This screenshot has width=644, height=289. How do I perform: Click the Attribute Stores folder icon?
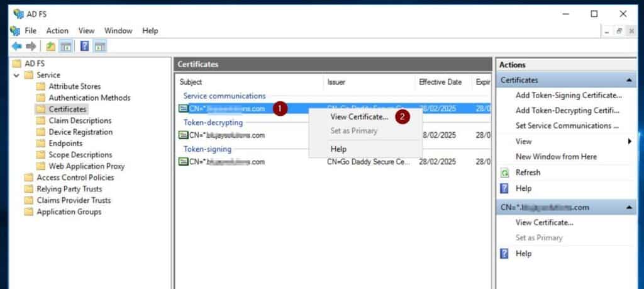(41, 86)
